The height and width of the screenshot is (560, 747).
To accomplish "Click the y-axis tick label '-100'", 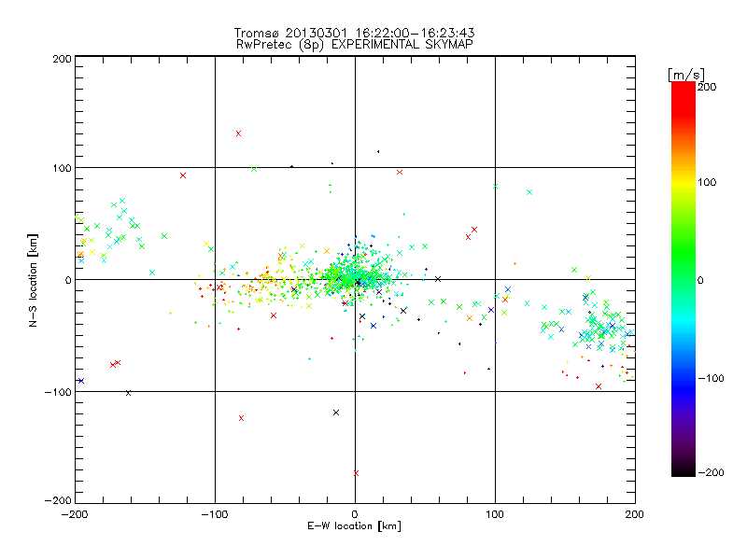I will coord(58,392).
